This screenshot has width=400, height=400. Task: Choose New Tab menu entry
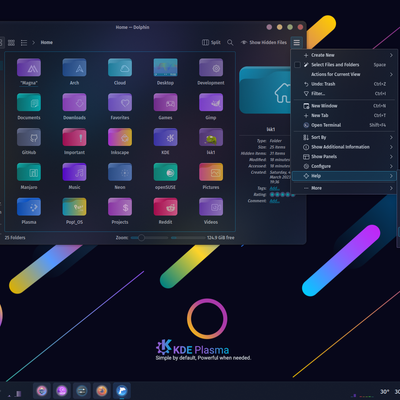pyautogui.click(x=344, y=115)
